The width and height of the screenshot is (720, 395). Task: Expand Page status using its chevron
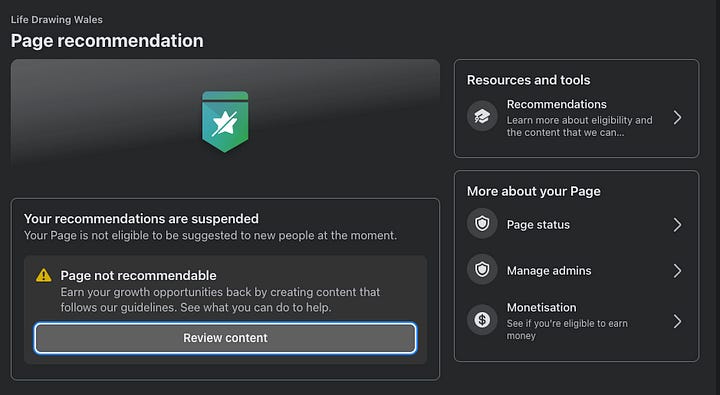tap(677, 225)
